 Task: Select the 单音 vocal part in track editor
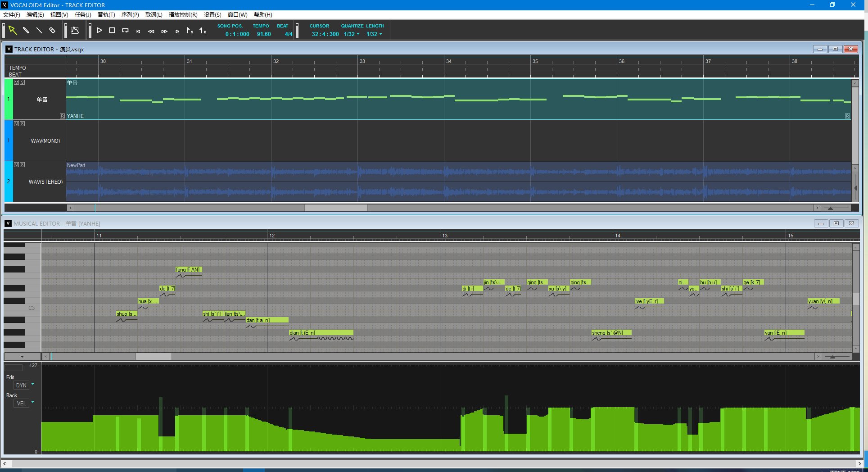click(x=458, y=99)
